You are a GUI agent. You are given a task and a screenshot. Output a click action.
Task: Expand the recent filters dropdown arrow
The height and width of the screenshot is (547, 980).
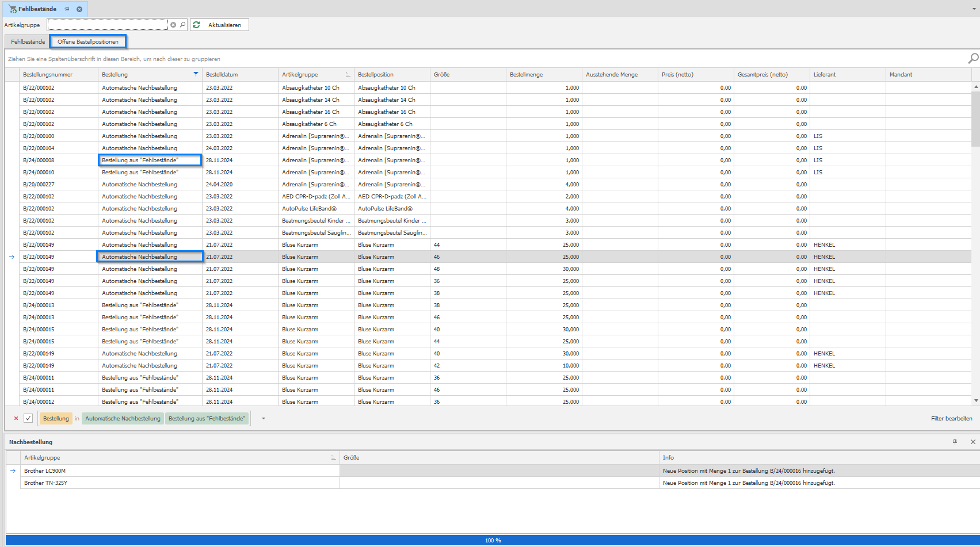coord(264,418)
